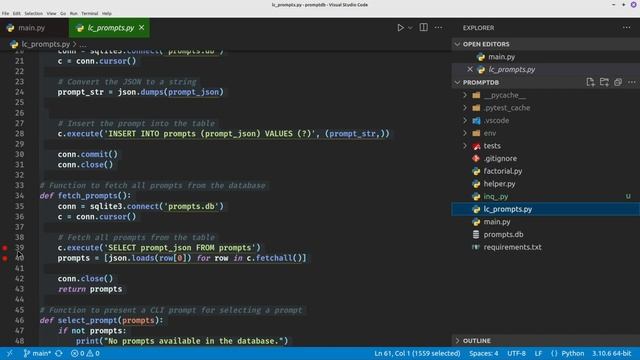Image resolution: width=640 pixels, height=360 pixels.
Task: Open the Terminal menu
Action: coord(89,13)
